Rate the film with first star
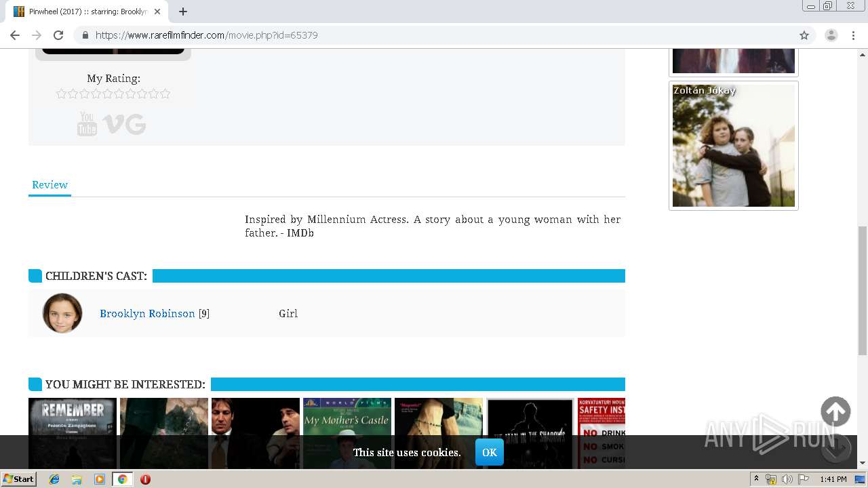This screenshot has width=868, height=488. coord(61,94)
